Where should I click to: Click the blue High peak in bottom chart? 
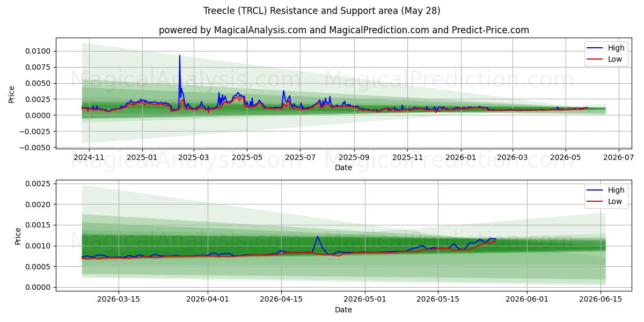point(317,237)
